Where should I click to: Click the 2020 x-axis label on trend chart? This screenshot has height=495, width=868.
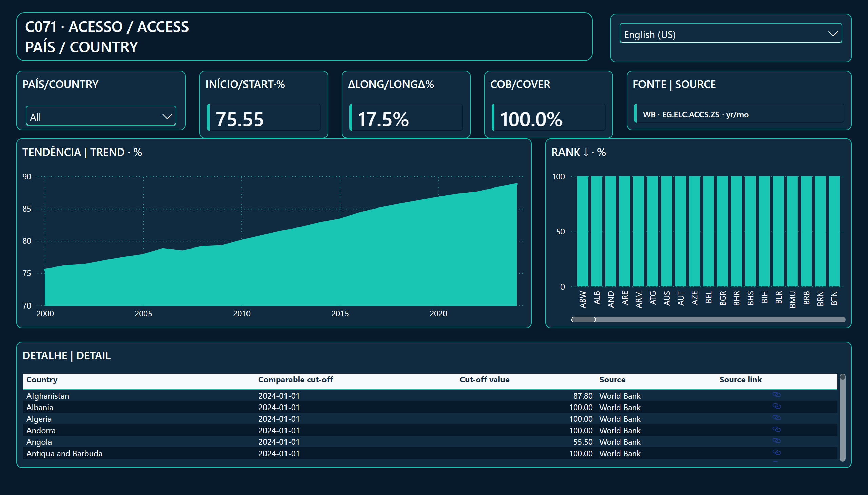click(438, 314)
